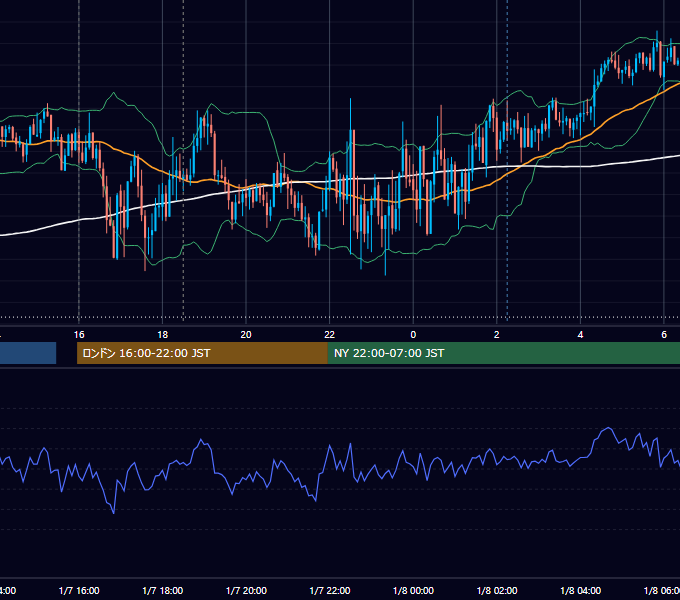The height and width of the screenshot is (600, 680).
Task: Click hour label 0 under price chart
Action: [x=413, y=335]
